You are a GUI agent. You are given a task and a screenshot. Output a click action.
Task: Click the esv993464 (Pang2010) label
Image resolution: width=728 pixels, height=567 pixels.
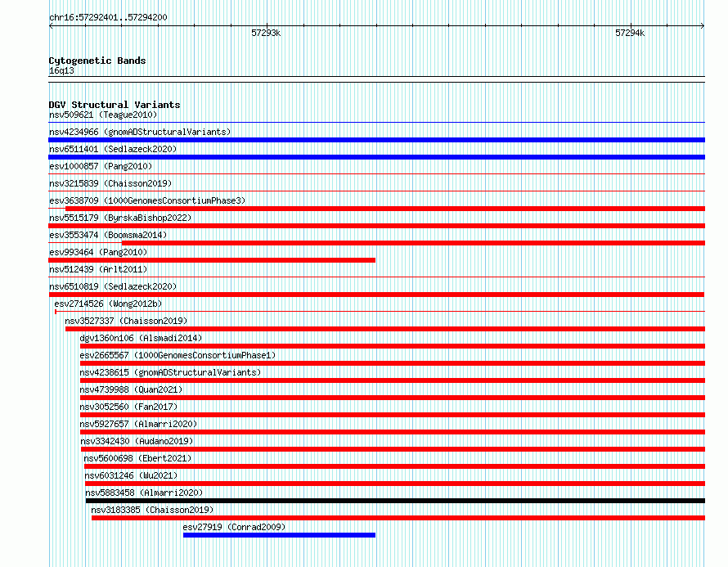98,252
